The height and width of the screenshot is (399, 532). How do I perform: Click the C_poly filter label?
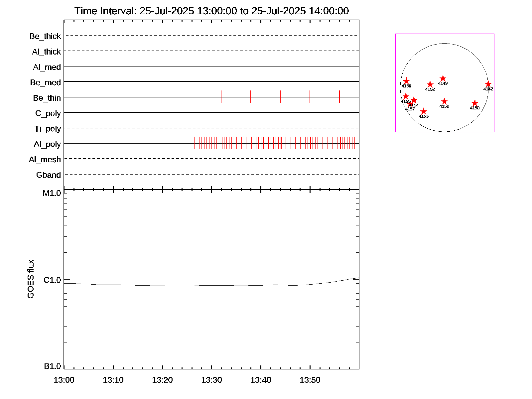tap(48, 113)
